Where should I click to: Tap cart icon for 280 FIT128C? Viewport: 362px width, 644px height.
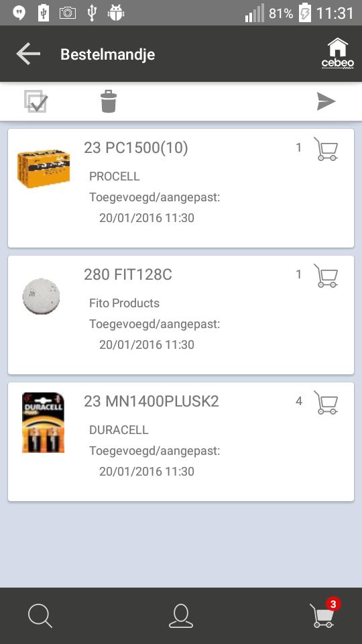tap(326, 276)
